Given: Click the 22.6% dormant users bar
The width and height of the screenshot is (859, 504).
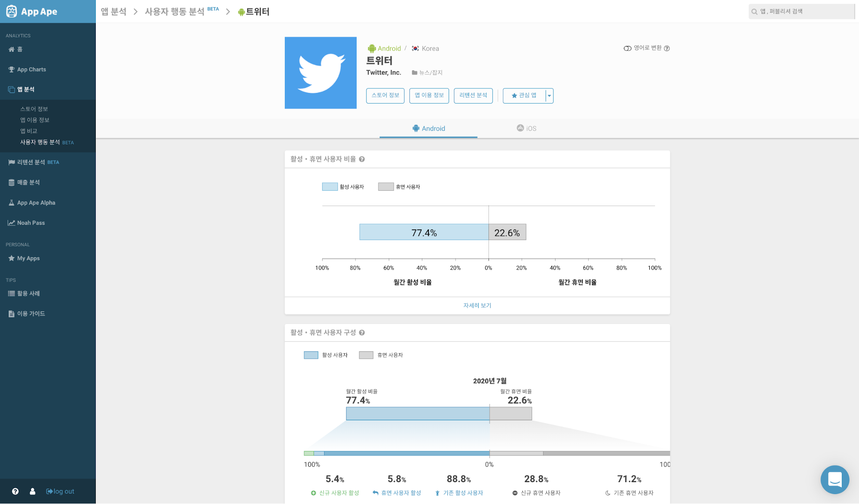Looking at the screenshot, I should (x=507, y=232).
